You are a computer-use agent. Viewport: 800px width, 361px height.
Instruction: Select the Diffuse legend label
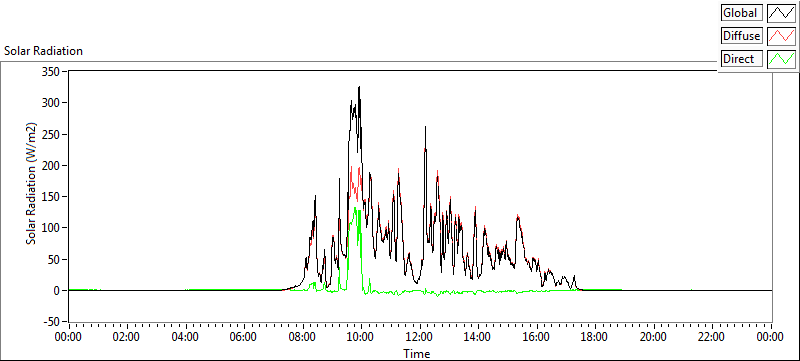click(742, 36)
